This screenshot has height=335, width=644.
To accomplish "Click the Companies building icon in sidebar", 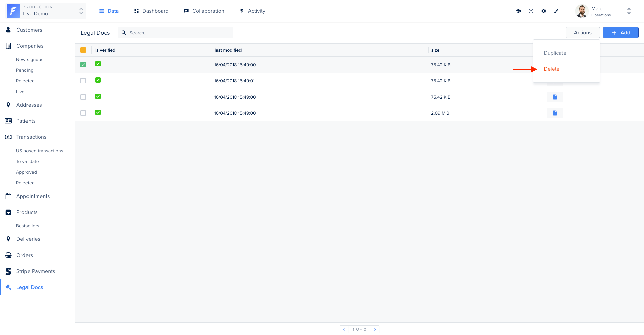I will pyautogui.click(x=8, y=46).
